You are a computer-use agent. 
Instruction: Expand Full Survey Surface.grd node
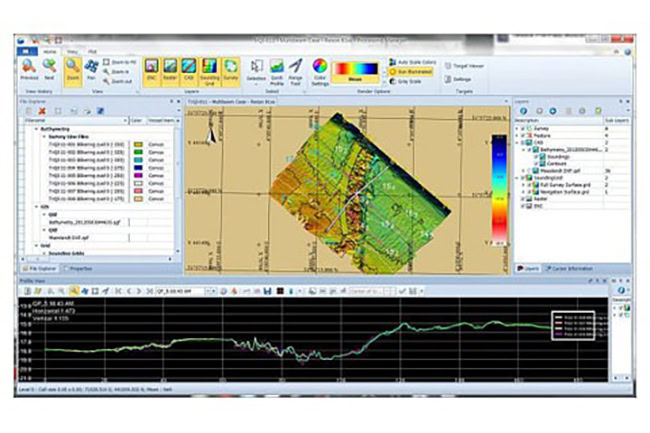tap(524, 185)
